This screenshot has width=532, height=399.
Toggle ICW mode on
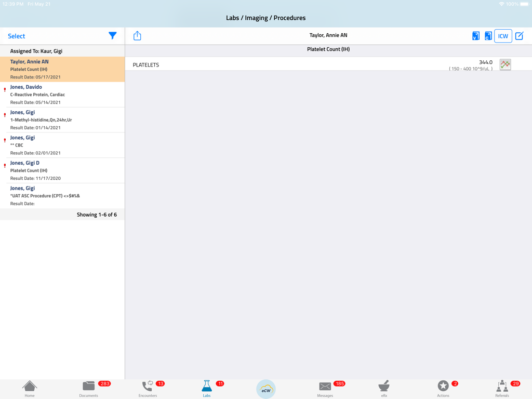pos(503,35)
